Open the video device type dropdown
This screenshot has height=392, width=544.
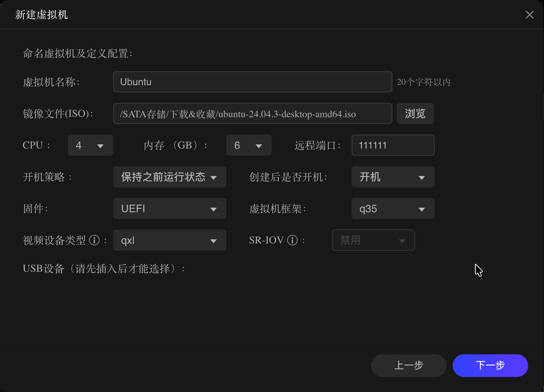(x=169, y=240)
